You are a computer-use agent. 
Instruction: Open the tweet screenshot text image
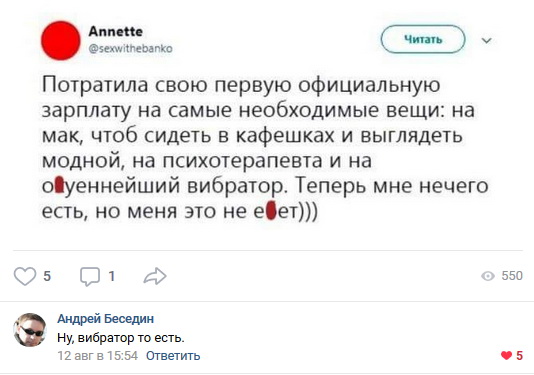267,123
